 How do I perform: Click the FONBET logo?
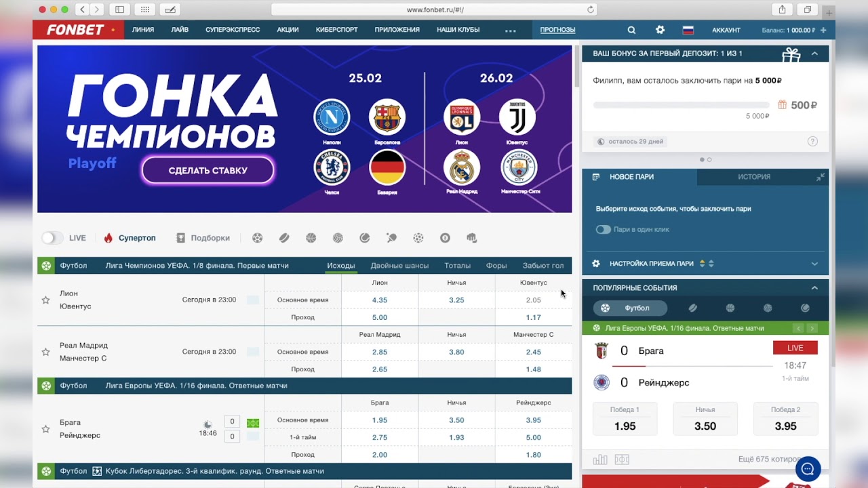pyautogui.click(x=75, y=30)
